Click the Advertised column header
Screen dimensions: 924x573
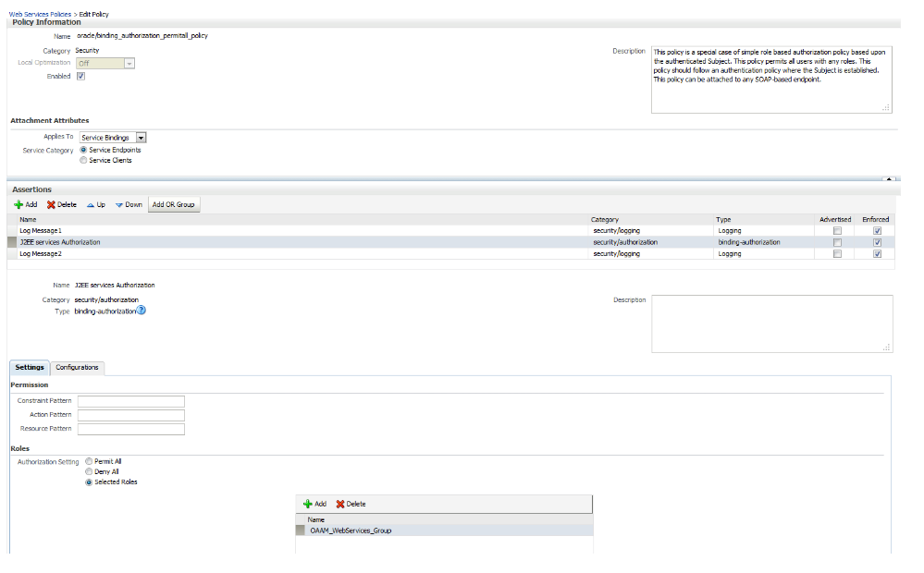pos(835,220)
